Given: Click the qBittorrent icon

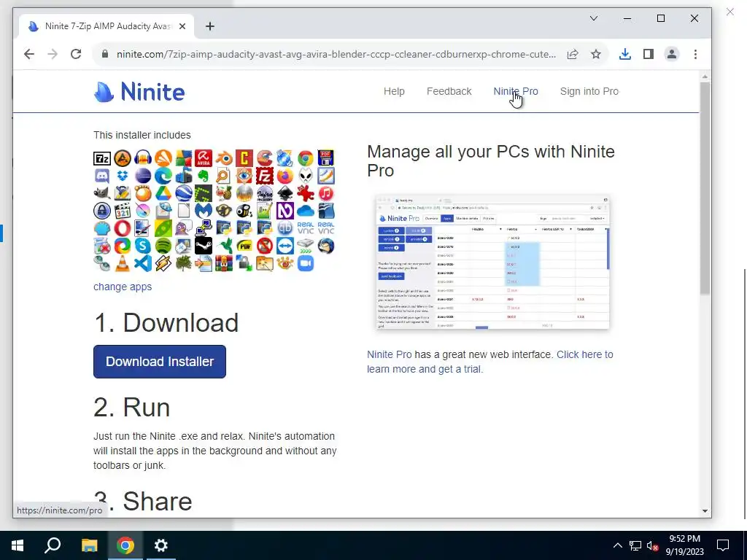Looking at the screenshot, I should coord(285,228).
